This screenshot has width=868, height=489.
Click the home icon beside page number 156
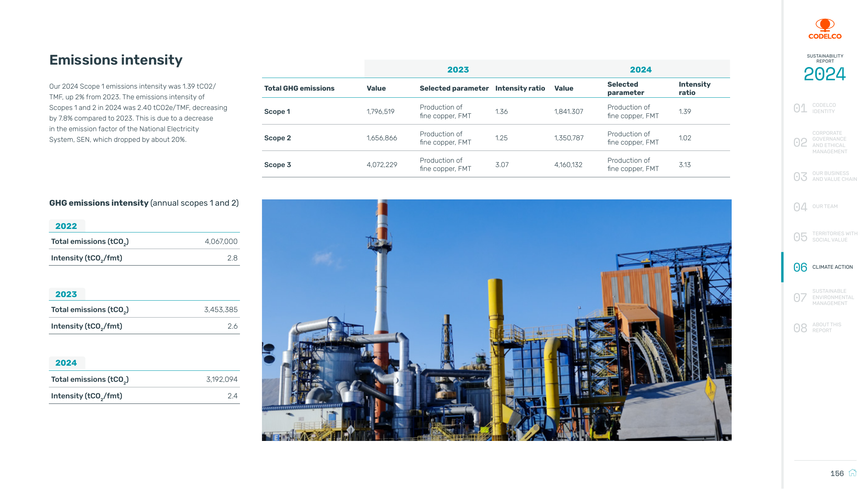coord(853,473)
